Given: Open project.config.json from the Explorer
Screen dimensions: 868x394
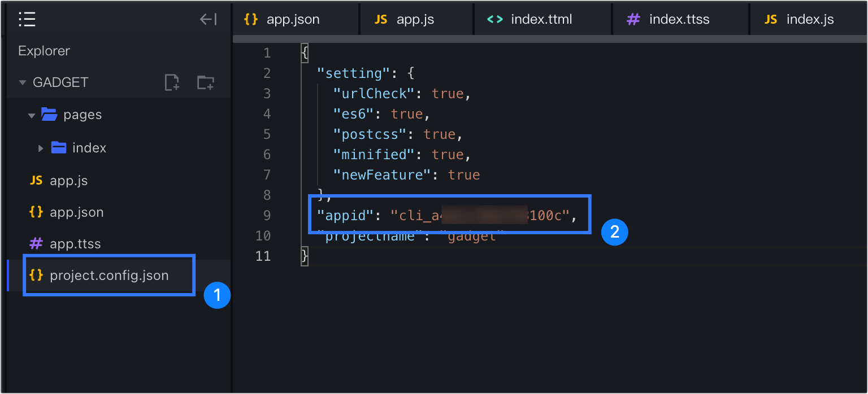Looking at the screenshot, I should 110,275.
